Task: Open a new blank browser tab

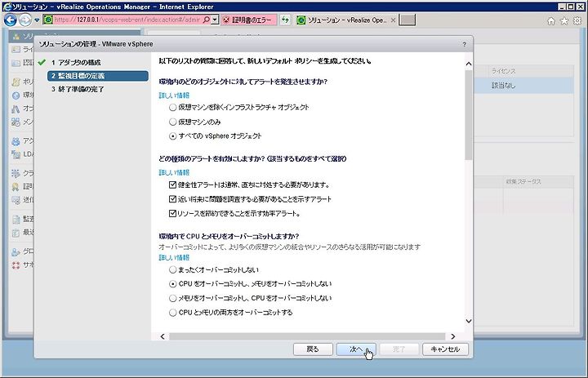Action: pos(408,20)
